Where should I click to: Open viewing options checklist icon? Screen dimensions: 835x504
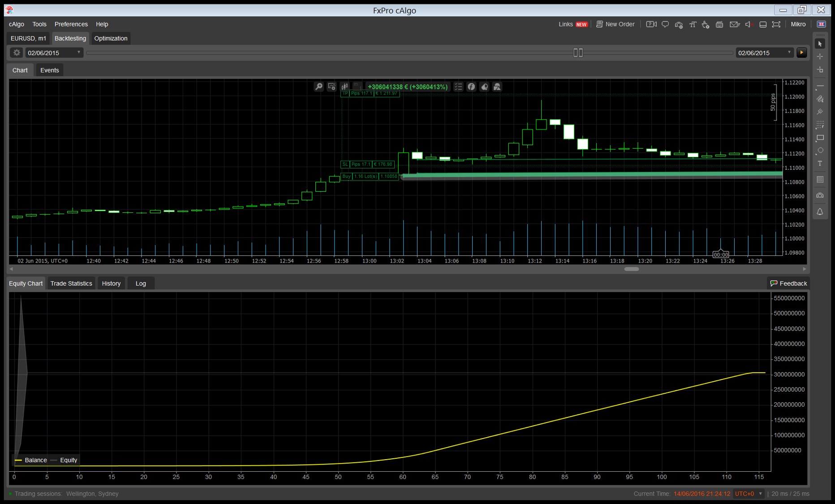pos(458,86)
